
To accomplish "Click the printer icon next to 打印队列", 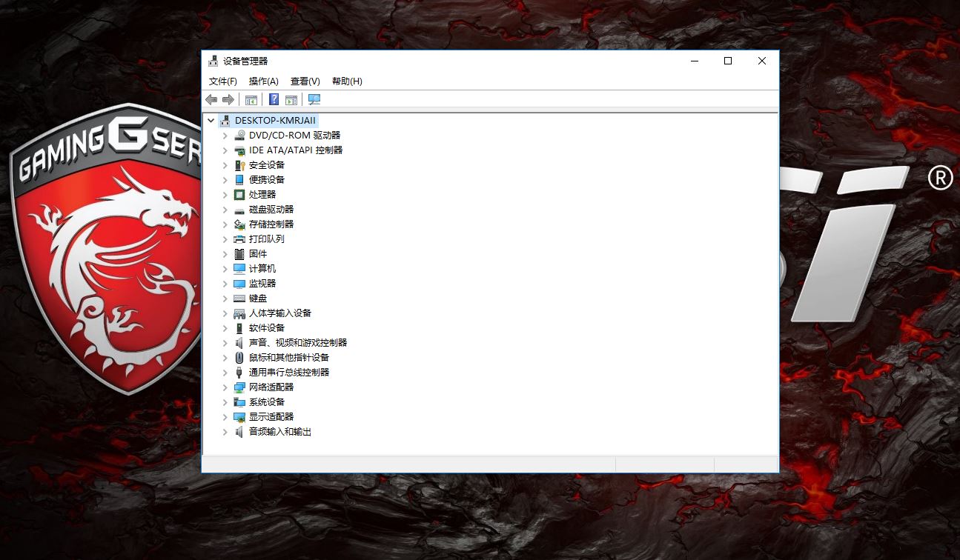I will point(239,239).
